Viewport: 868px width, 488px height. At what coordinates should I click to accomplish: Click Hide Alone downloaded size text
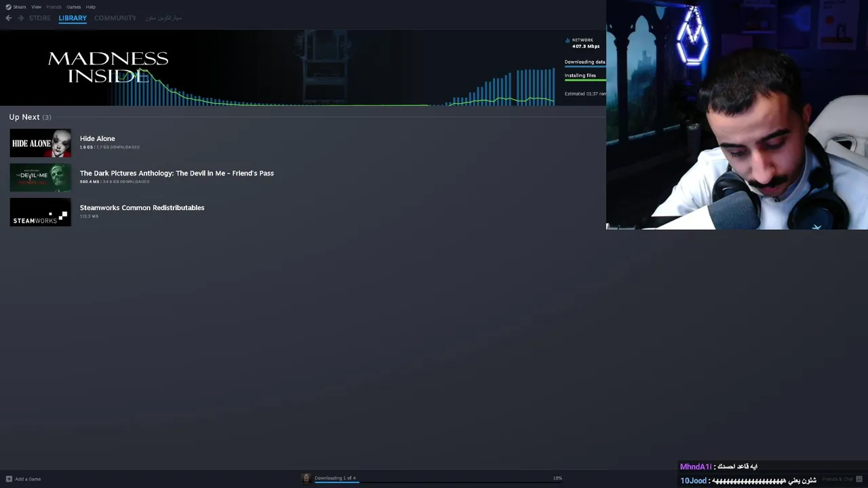coord(110,147)
